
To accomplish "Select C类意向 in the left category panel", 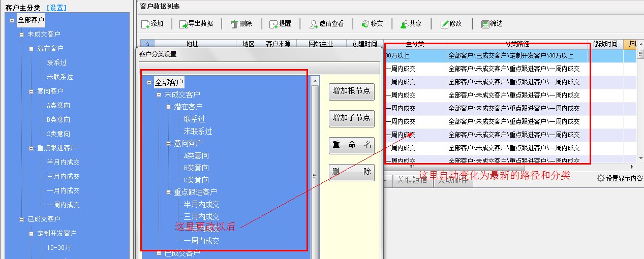I will pyautogui.click(x=58, y=134).
